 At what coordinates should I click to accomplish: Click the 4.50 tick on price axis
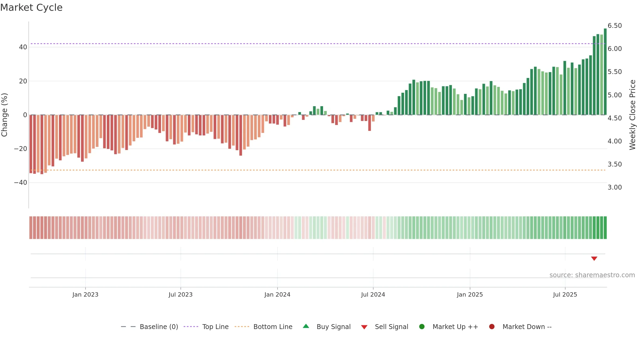point(615,118)
